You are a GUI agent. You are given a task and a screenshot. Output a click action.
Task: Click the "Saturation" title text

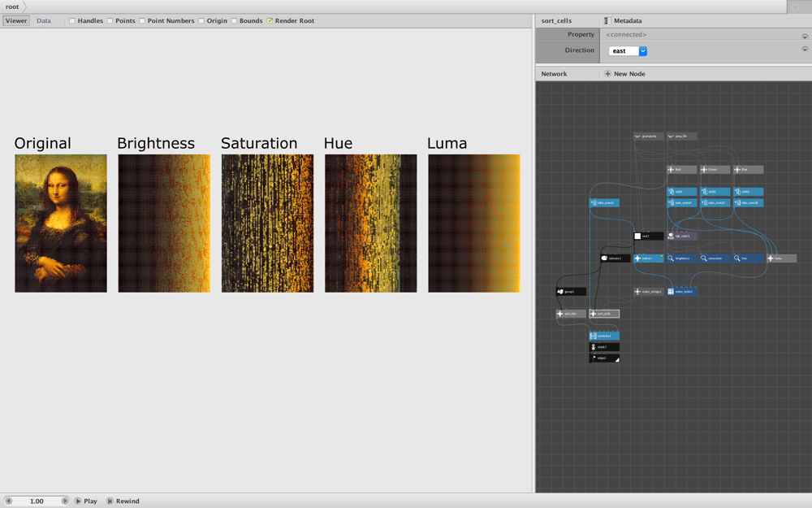[x=259, y=143]
